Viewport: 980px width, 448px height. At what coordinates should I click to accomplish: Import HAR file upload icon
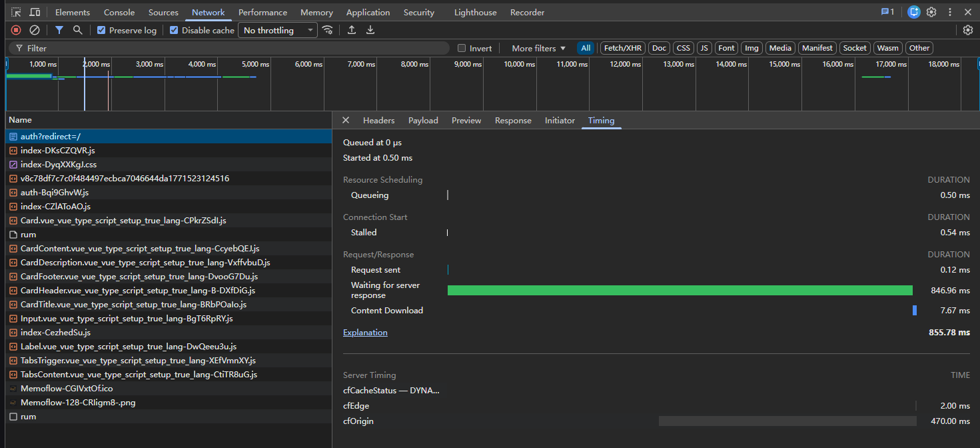click(x=352, y=30)
